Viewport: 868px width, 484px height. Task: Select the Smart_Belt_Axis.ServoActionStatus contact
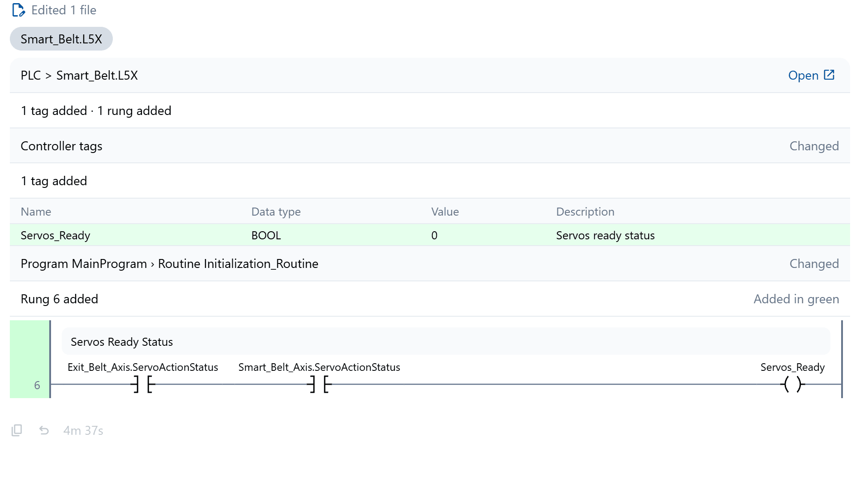click(x=319, y=384)
